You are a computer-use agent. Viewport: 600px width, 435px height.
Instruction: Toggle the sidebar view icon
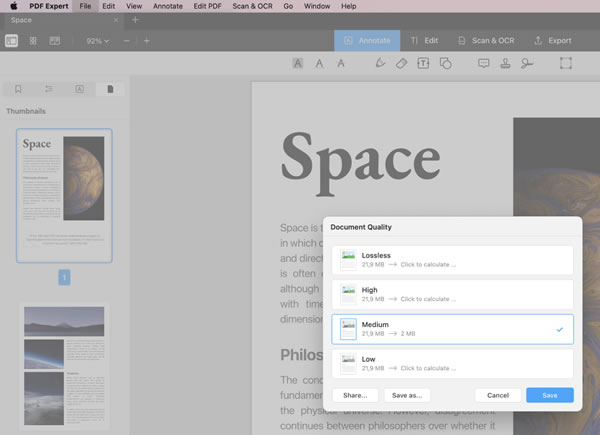[x=11, y=41]
